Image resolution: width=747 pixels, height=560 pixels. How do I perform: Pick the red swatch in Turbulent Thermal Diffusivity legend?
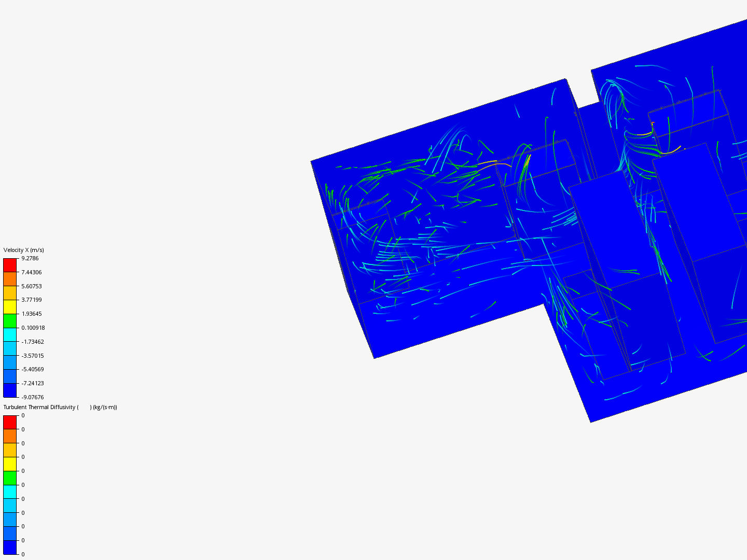10,422
